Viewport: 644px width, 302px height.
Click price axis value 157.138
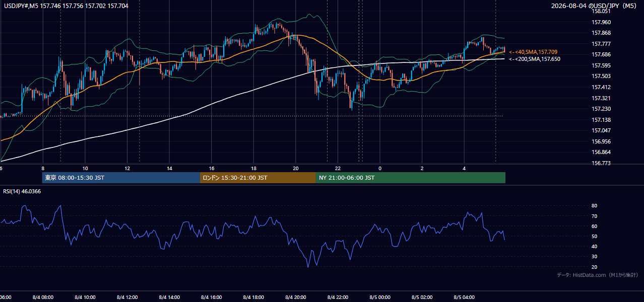click(x=601, y=120)
